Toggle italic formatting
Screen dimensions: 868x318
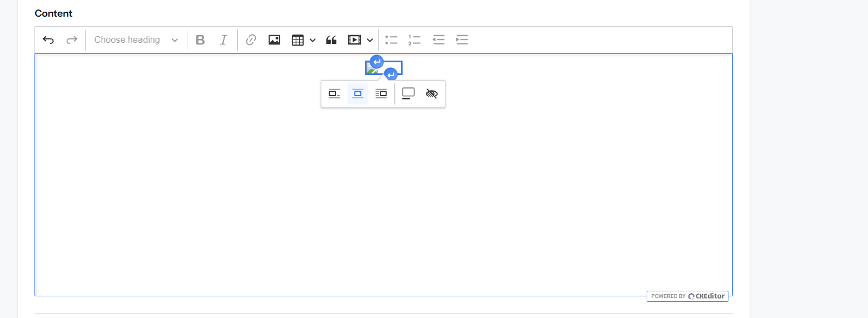click(224, 40)
